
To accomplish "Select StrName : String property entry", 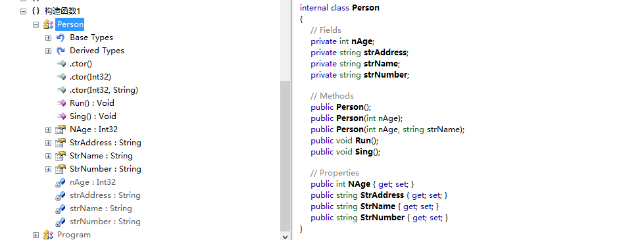I will coord(101,156).
